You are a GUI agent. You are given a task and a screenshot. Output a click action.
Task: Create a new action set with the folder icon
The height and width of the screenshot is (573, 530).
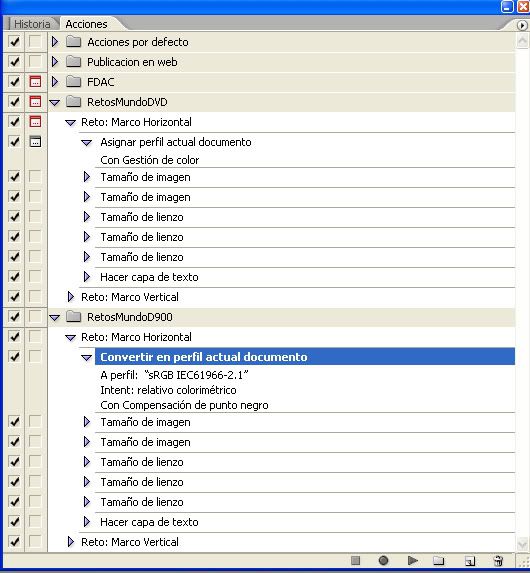click(x=439, y=561)
